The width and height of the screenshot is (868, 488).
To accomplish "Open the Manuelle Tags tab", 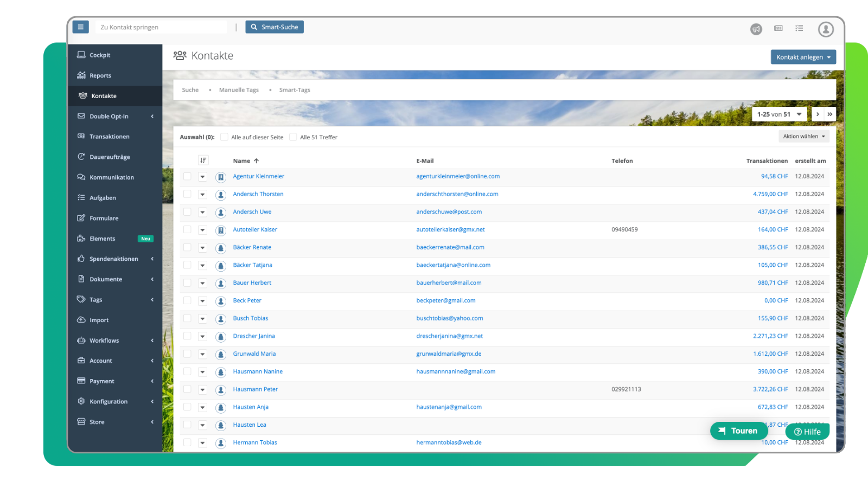I will (239, 89).
